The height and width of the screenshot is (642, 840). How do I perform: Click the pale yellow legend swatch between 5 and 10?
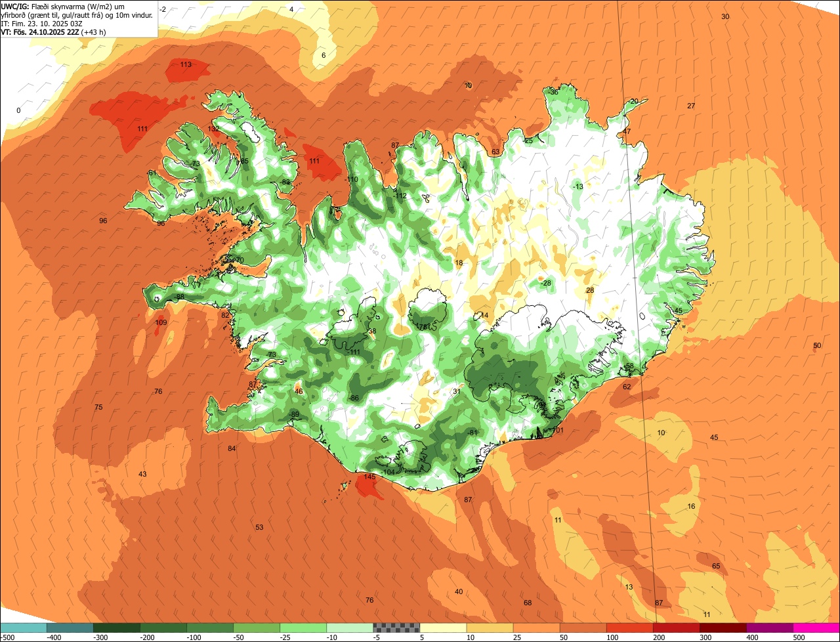(443, 627)
